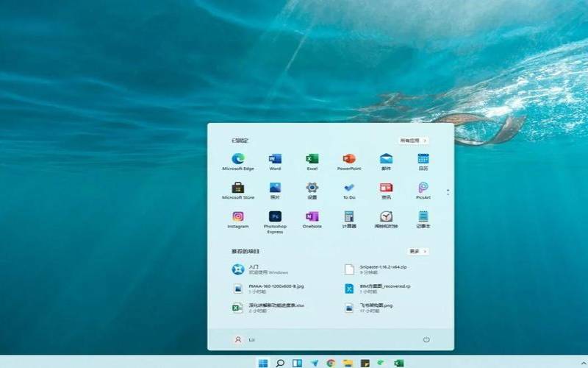Open Search from the taskbar
588x368 pixels.
[280, 363]
